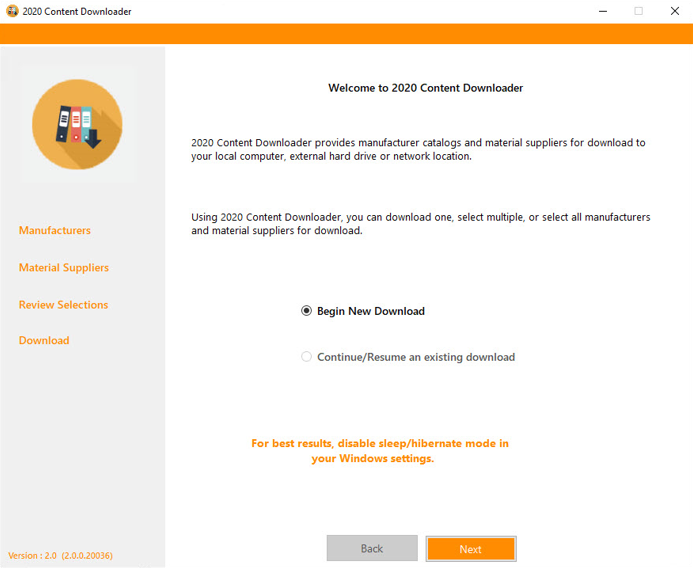Image resolution: width=693 pixels, height=568 pixels.
Task: Open the Review Selections step
Action: 63,305
